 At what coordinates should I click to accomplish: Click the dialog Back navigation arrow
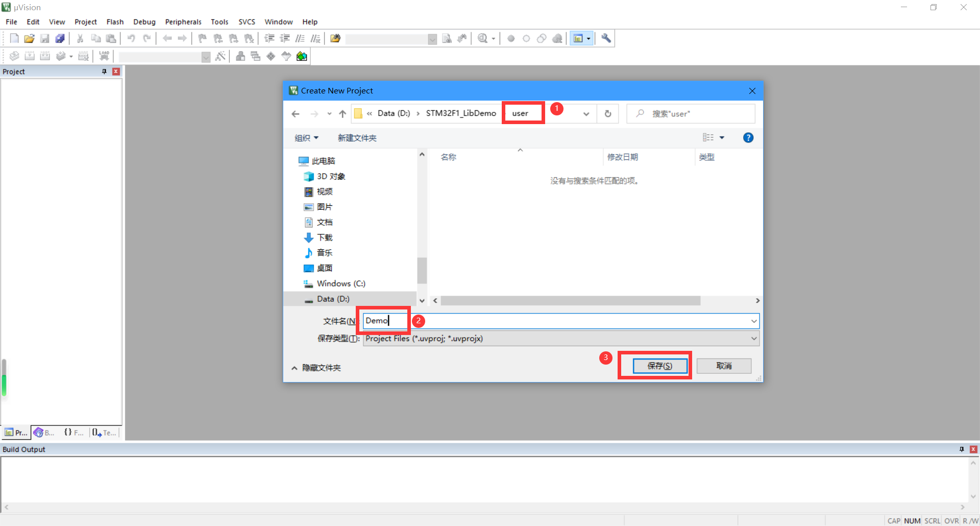click(x=296, y=114)
